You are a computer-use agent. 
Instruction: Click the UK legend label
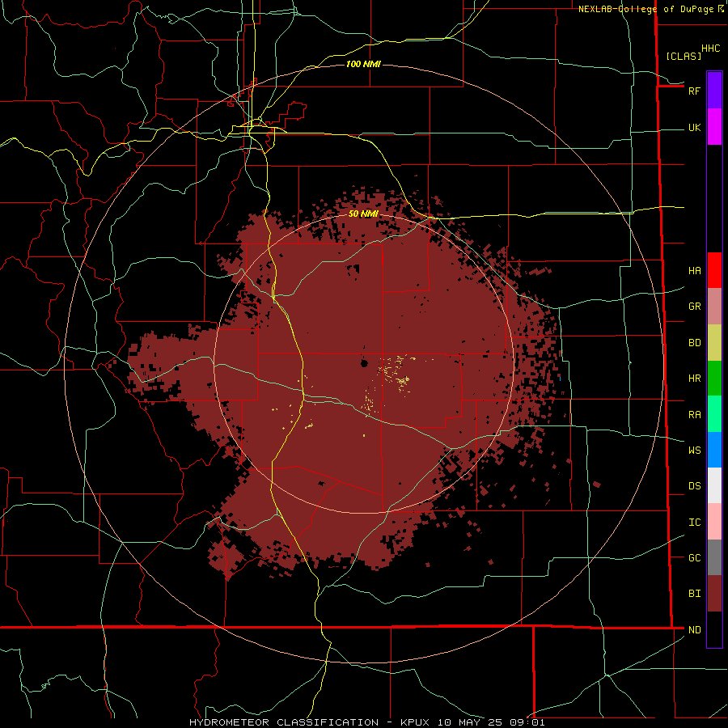694,127
